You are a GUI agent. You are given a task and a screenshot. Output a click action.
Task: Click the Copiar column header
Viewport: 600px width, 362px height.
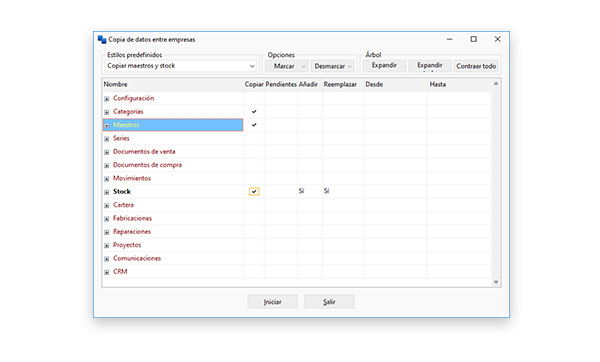[254, 84]
